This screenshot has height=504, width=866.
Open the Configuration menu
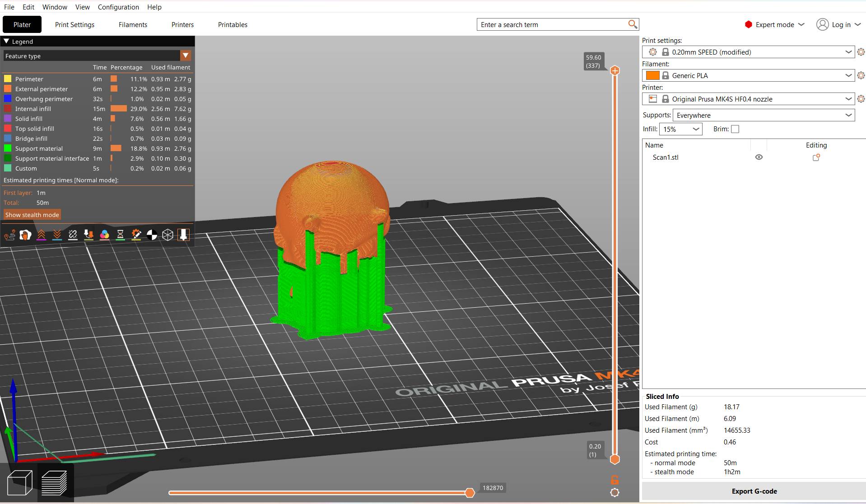pyautogui.click(x=118, y=7)
